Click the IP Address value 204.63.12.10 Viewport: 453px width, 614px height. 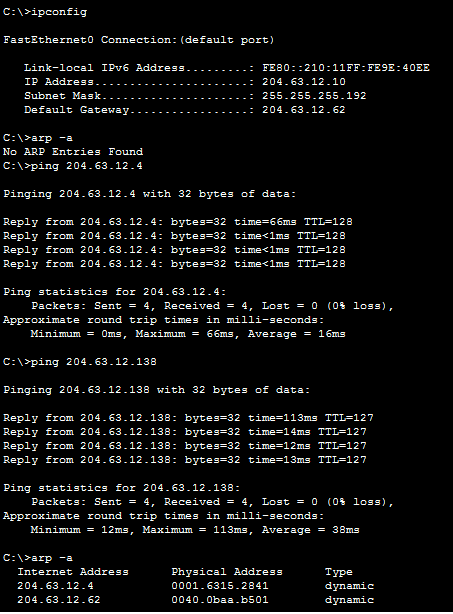[304, 82]
